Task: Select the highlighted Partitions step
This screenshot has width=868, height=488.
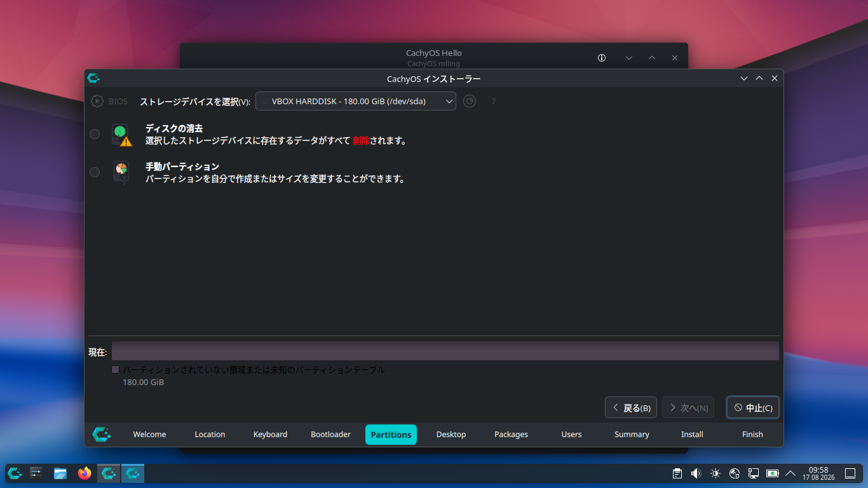Action: point(391,435)
